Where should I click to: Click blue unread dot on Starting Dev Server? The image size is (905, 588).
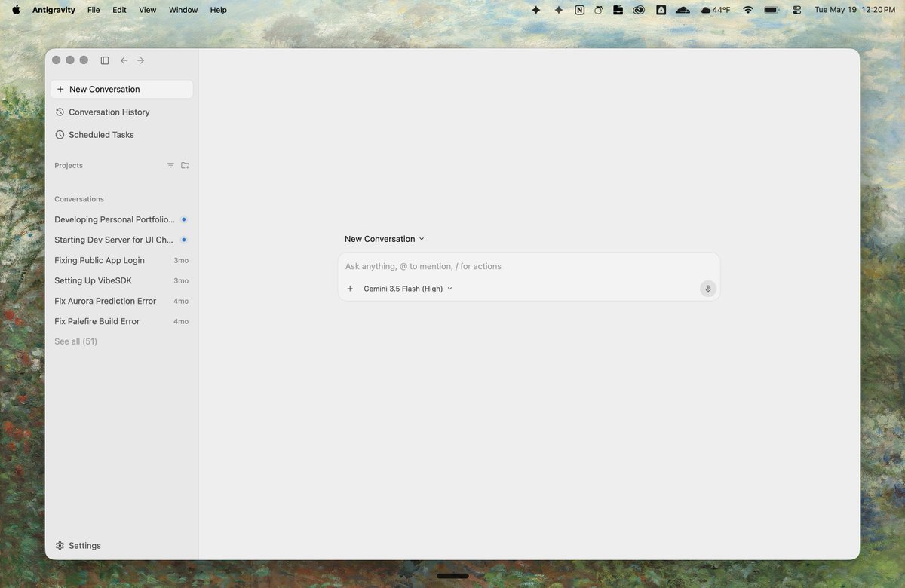point(183,240)
